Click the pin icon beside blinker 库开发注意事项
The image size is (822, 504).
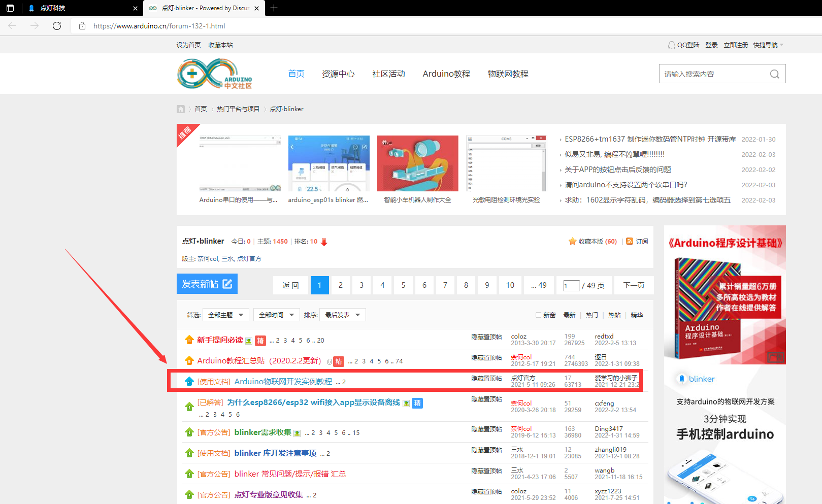[x=189, y=453]
